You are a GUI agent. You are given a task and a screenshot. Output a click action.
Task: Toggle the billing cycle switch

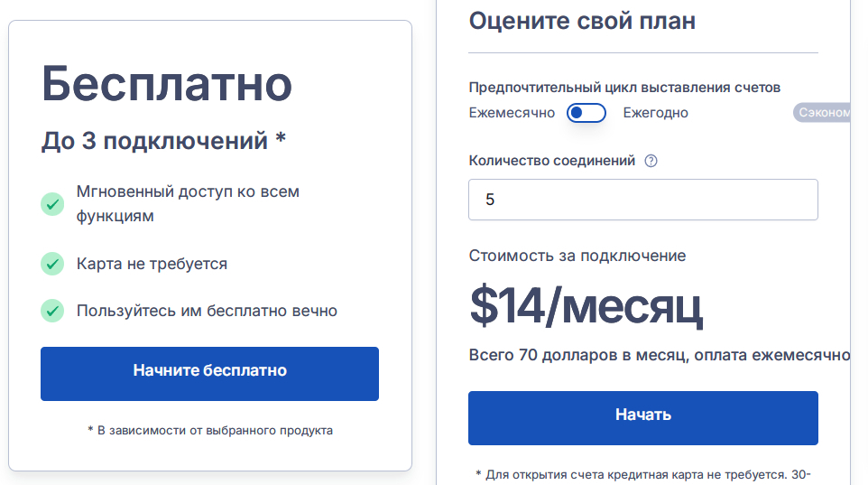coord(586,113)
